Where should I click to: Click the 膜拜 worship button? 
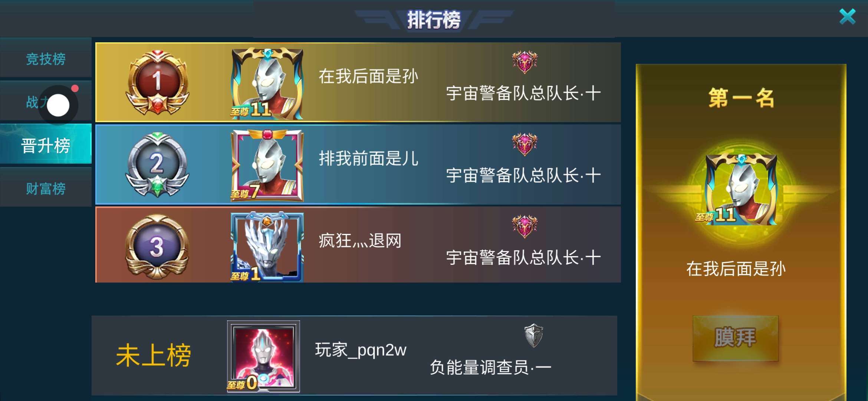point(735,338)
